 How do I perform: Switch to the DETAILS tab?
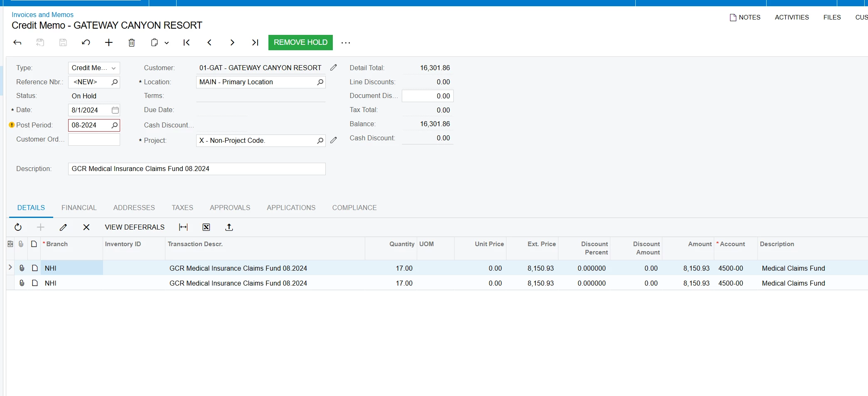coord(31,208)
